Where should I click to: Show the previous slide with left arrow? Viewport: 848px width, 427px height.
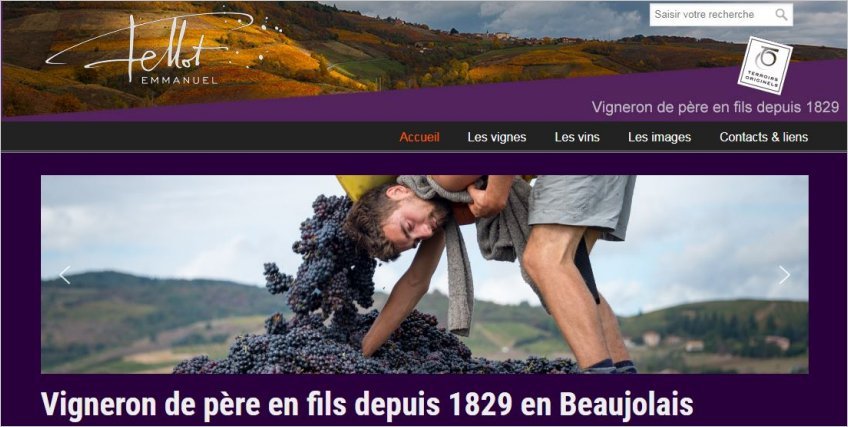pyautogui.click(x=65, y=275)
